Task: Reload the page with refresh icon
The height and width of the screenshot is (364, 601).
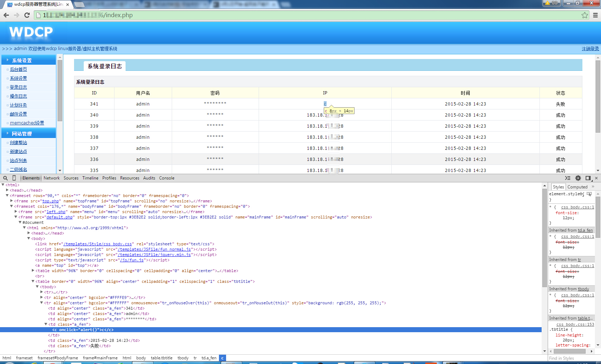Action: [27, 15]
